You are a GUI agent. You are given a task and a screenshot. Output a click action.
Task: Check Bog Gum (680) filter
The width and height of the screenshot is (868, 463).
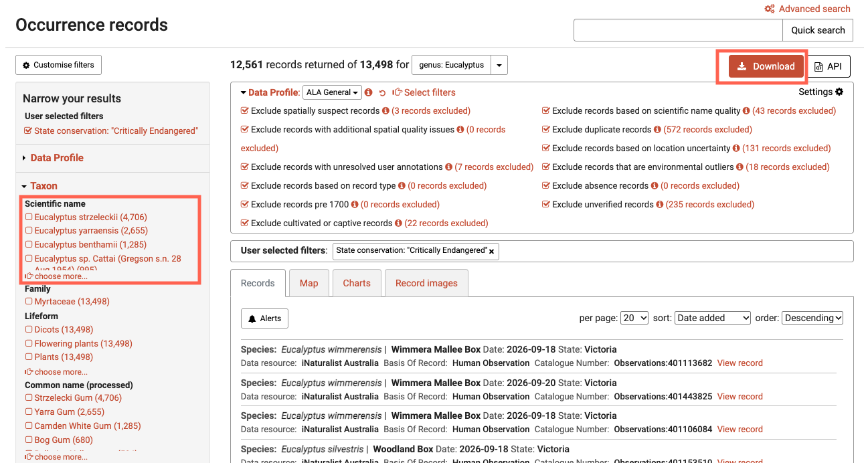(29, 440)
